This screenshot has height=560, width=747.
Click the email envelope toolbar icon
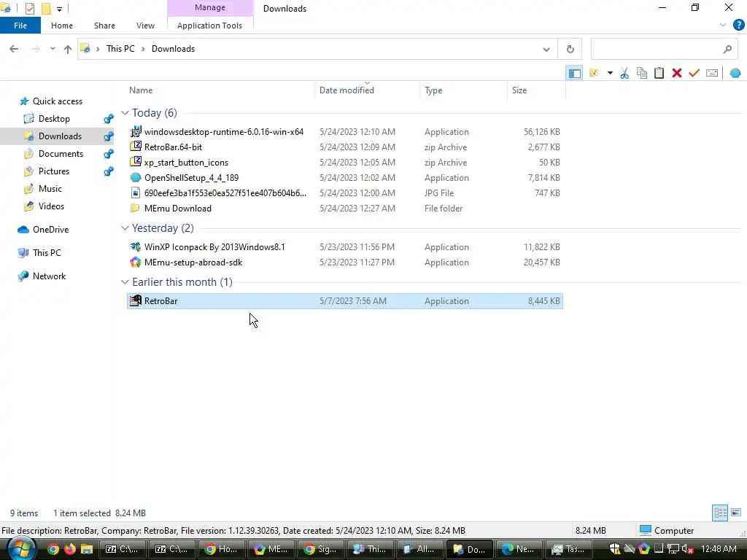coord(712,74)
